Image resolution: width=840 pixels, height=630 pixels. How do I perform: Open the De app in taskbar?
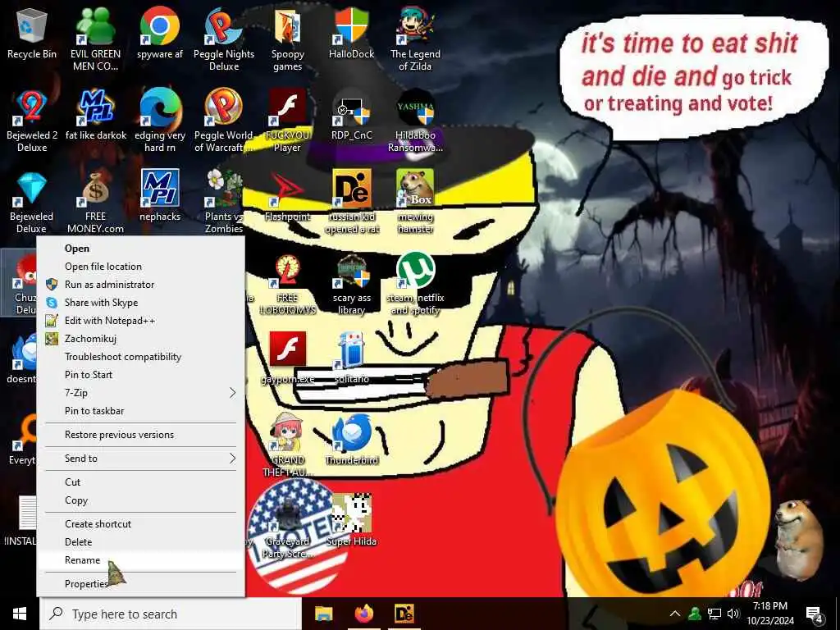coord(404,614)
